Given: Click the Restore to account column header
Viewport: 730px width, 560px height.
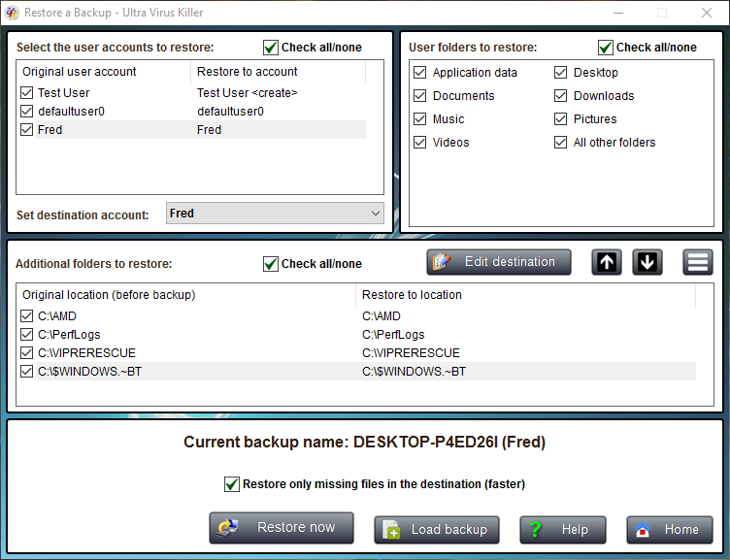Looking at the screenshot, I should point(278,72).
